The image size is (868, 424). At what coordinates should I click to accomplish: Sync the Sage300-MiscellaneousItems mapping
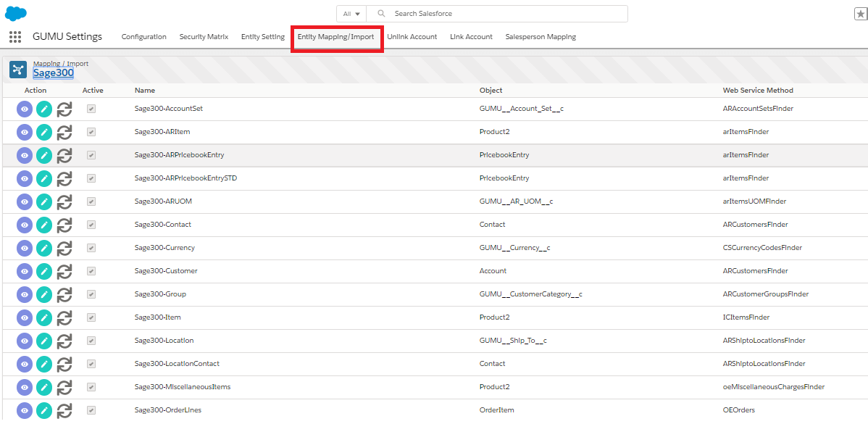[x=64, y=387]
